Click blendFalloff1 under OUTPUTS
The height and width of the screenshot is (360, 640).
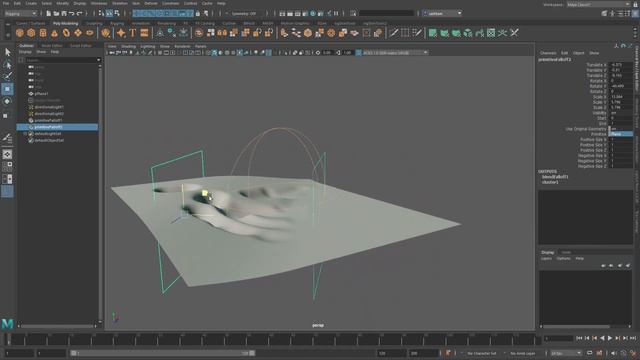[555, 177]
